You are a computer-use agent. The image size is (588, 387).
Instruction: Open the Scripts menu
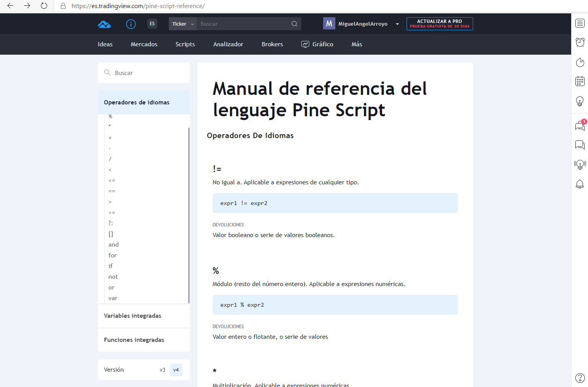tap(185, 44)
